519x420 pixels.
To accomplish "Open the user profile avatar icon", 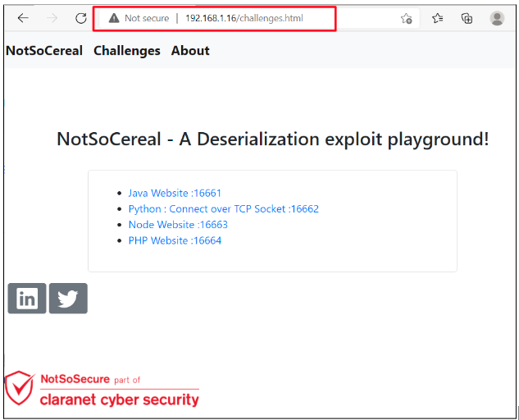I will (497, 18).
